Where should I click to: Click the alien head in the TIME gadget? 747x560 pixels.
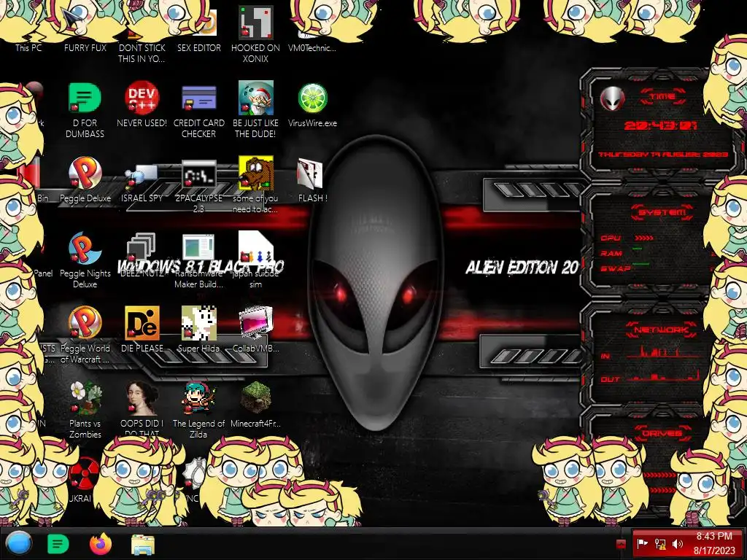point(612,98)
